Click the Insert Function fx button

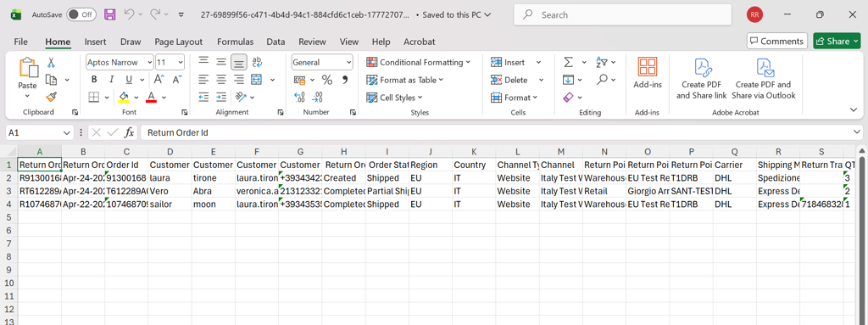click(129, 133)
